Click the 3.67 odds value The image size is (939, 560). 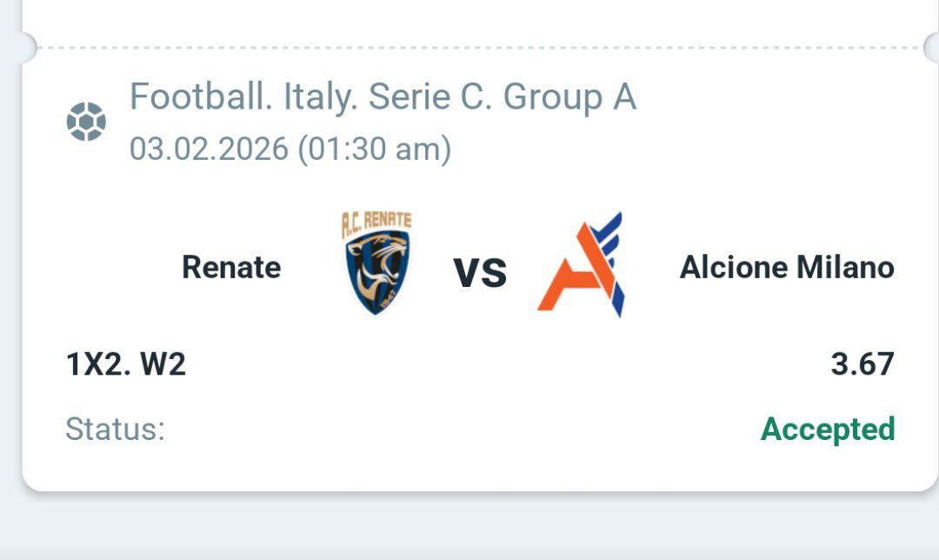click(862, 364)
